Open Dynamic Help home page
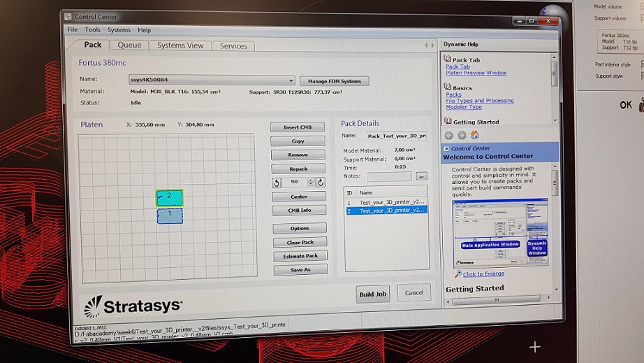This screenshot has height=363, width=644. point(475,135)
